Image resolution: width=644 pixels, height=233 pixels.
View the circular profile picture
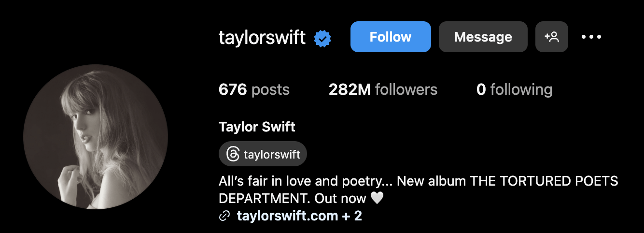point(96,137)
